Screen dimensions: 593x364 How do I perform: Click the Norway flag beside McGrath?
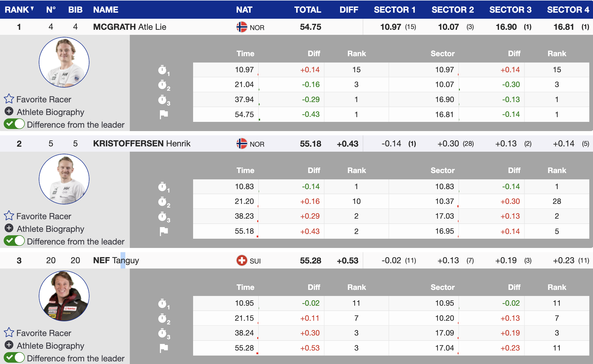click(242, 27)
